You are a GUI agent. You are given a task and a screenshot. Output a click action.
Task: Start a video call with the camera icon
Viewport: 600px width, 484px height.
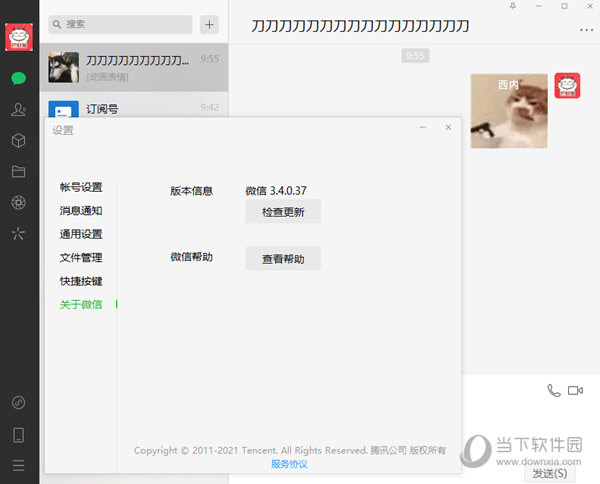tap(575, 391)
